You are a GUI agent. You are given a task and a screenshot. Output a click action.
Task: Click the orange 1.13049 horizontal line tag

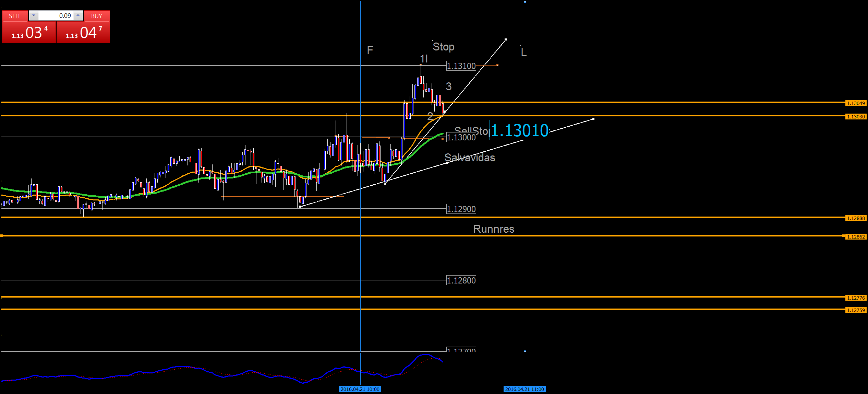point(856,103)
